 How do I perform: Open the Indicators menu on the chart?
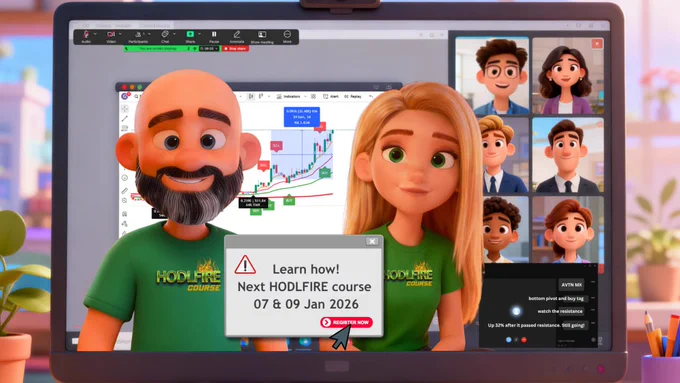coord(289,96)
